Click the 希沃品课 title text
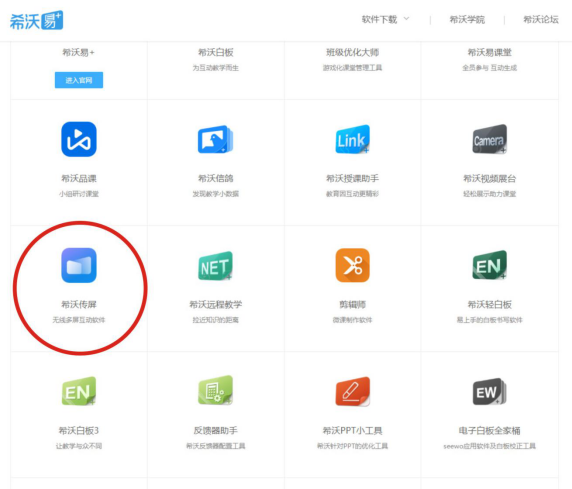Screen dimensions: 572x489 coord(79,178)
